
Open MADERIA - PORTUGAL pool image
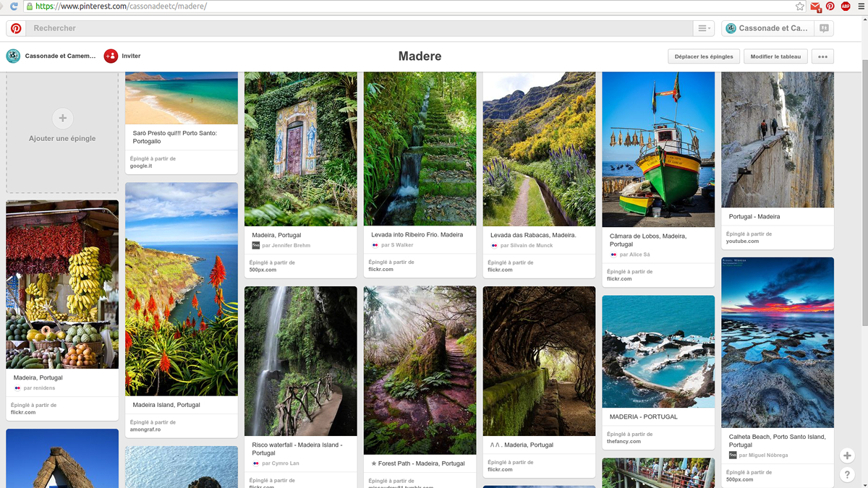click(x=658, y=351)
